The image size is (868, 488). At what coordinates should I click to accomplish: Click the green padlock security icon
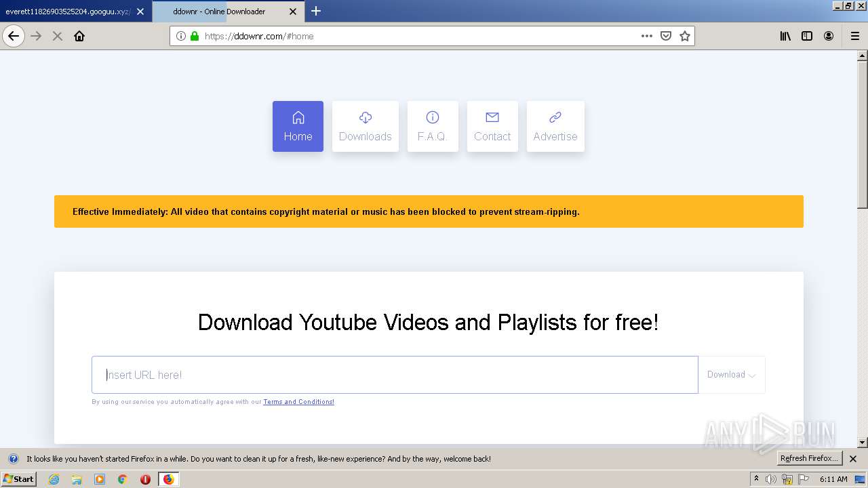tap(195, 36)
